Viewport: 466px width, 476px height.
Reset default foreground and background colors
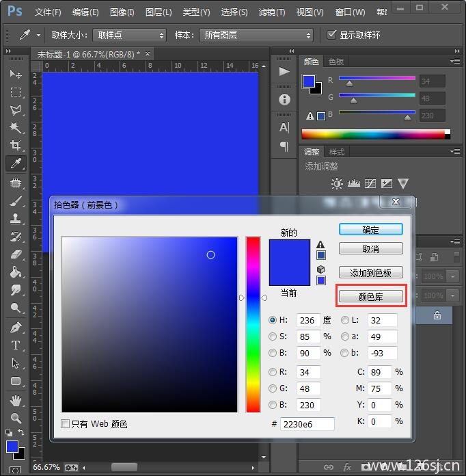9,432
